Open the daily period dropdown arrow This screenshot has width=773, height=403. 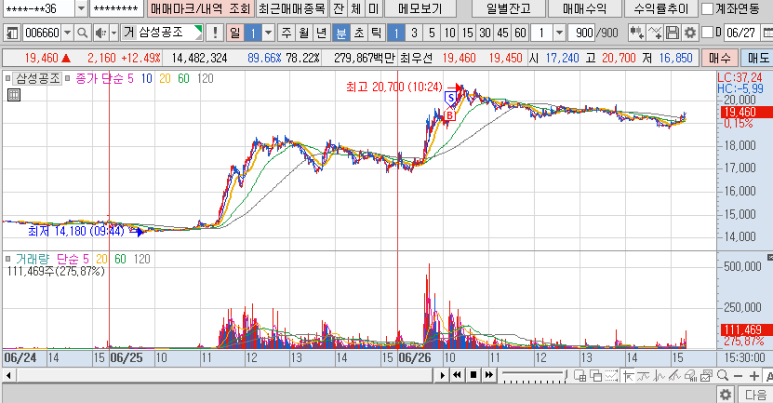pos(268,33)
